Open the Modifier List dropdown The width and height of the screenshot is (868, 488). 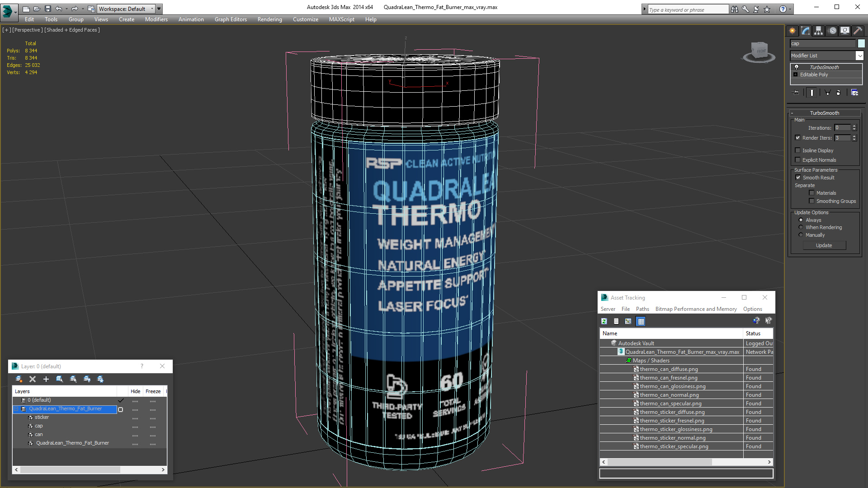[x=859, y=56]
